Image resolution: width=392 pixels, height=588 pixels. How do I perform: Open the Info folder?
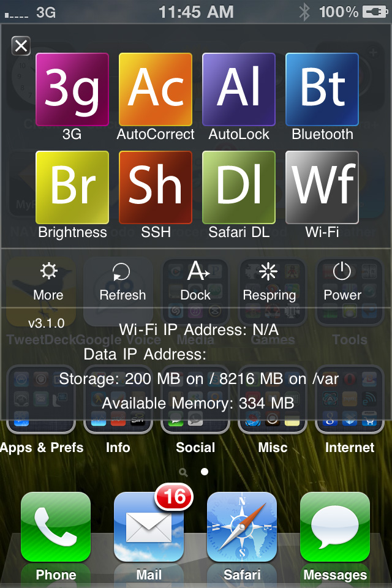(x=118, y=399)
